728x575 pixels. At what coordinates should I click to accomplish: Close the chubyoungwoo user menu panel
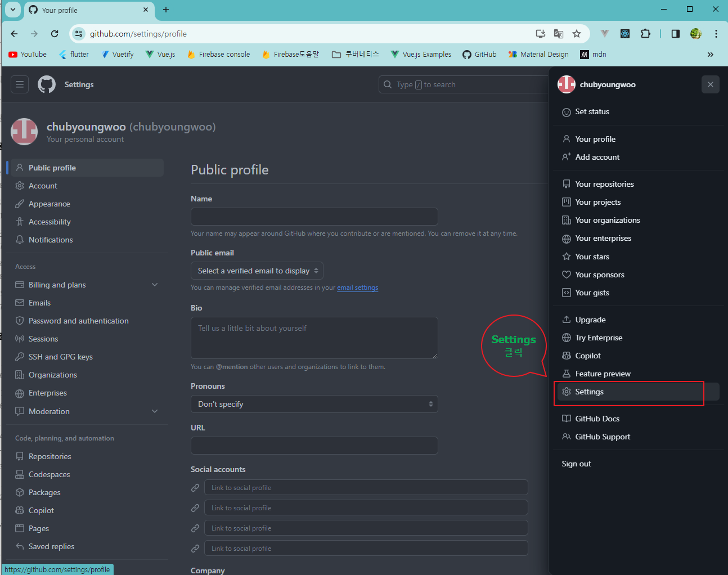point(711,84)
